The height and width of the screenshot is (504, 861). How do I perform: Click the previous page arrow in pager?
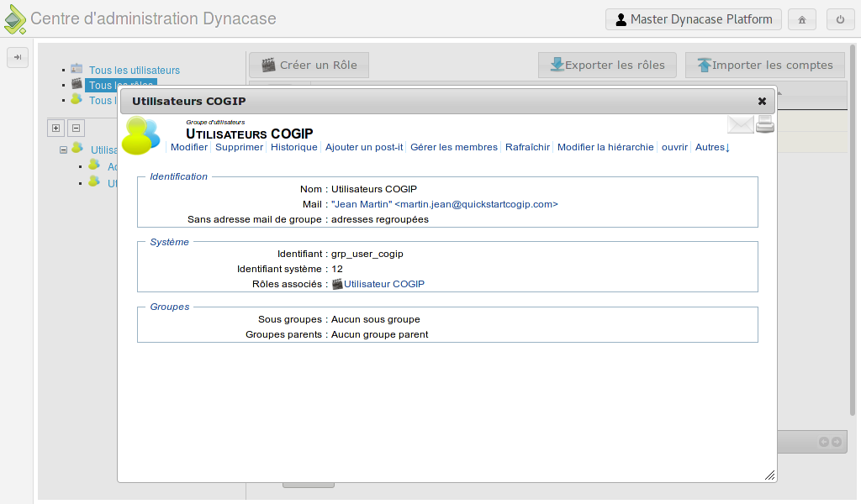click(824, 442)
